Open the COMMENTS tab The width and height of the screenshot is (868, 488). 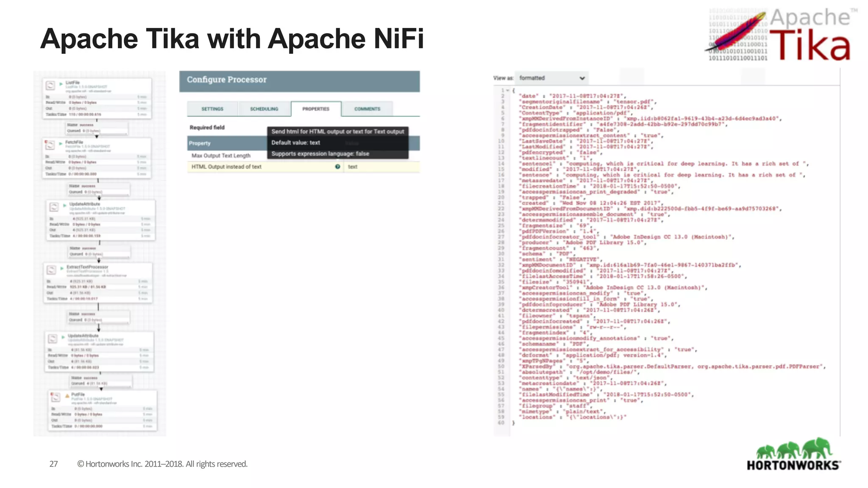coord(367,109)
